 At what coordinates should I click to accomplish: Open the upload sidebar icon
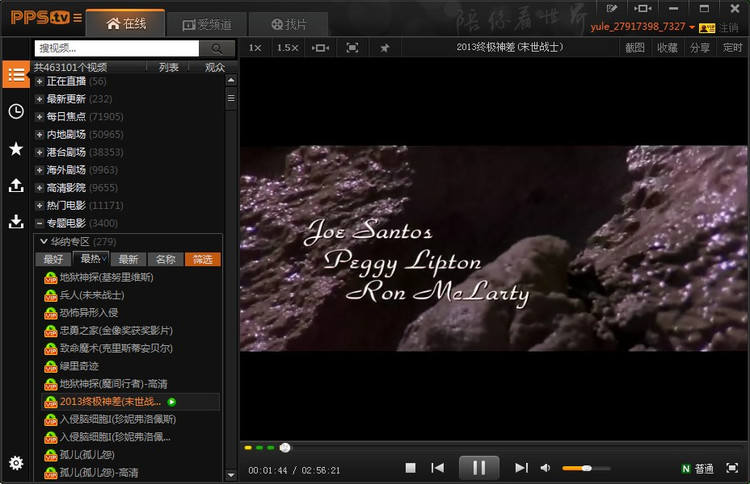tap(16, 185)
